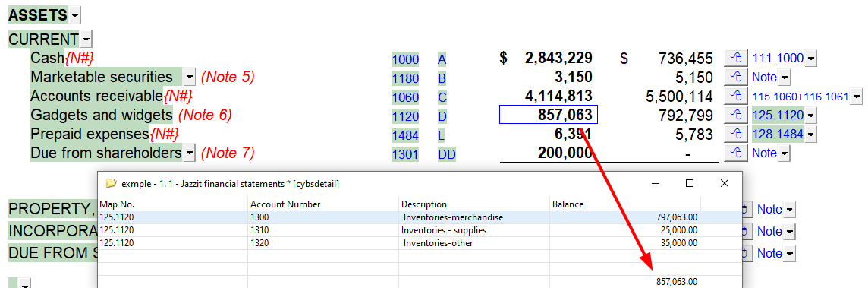
Task: Click leadsheet letter C link
Action: pyautogui.click(x=442, y=98)
